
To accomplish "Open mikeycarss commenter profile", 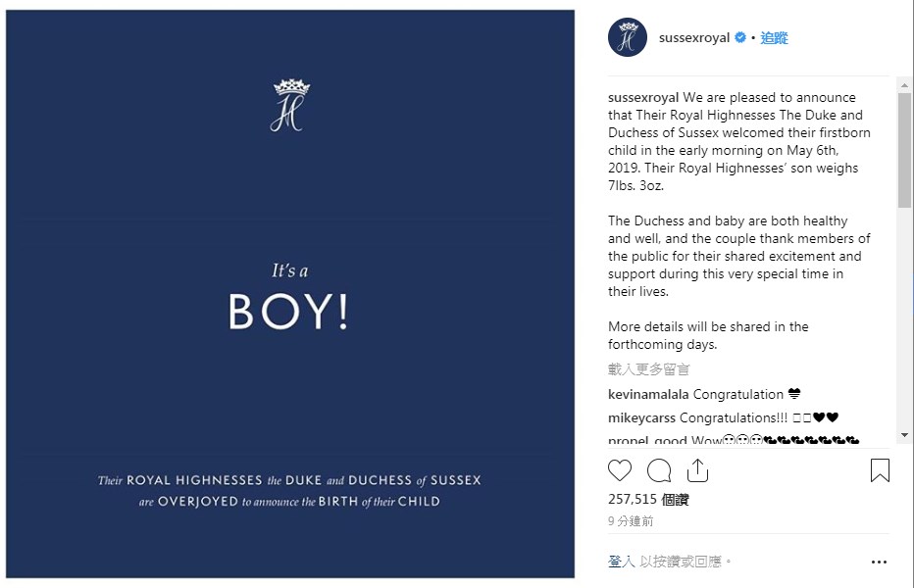I will click(x=641, y=417).
